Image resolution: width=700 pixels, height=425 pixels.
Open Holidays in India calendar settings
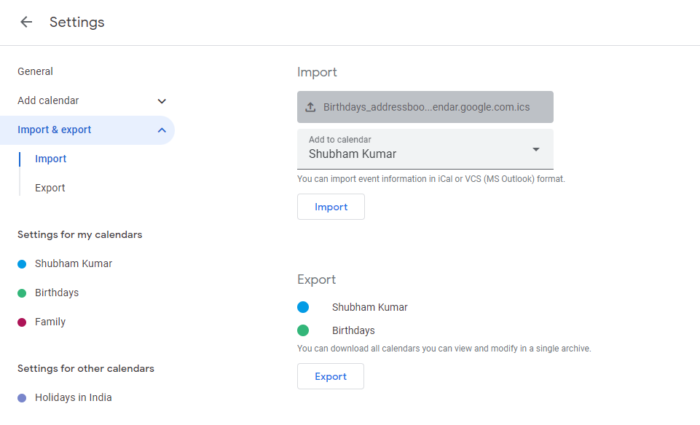click(x=73, y=398)
